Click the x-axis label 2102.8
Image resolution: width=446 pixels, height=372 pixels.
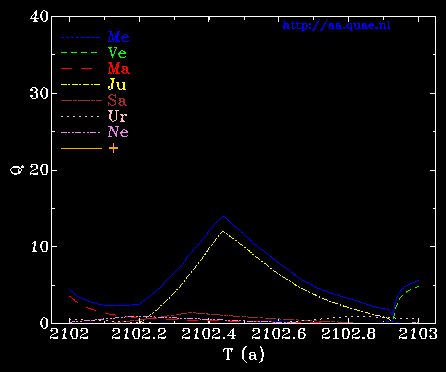coord(349,334)
